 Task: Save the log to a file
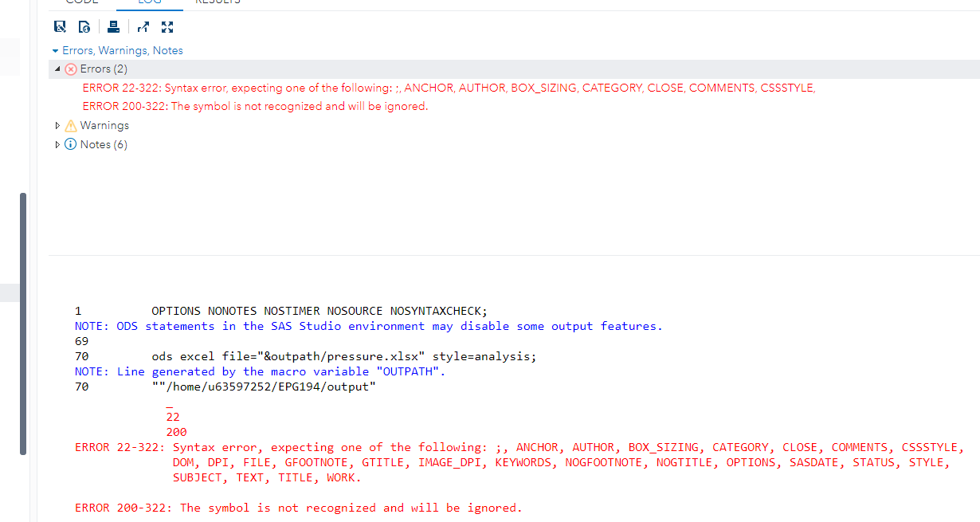(x=60, y=26)
